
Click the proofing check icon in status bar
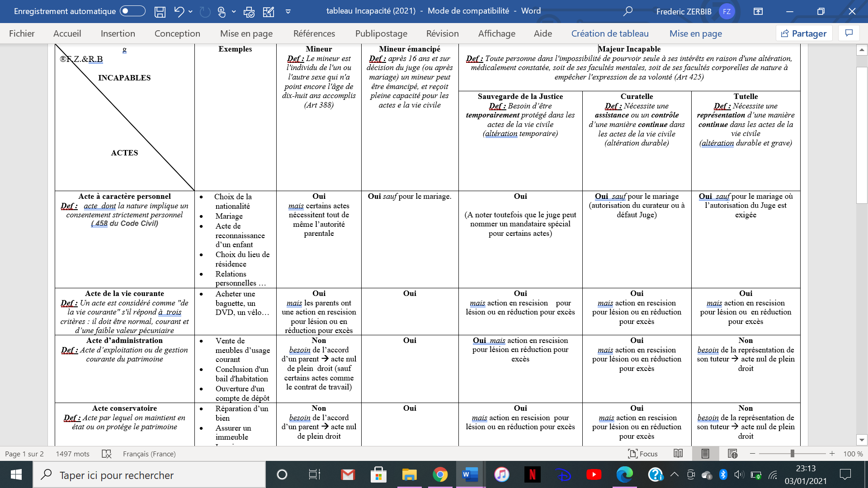[106, 454]
